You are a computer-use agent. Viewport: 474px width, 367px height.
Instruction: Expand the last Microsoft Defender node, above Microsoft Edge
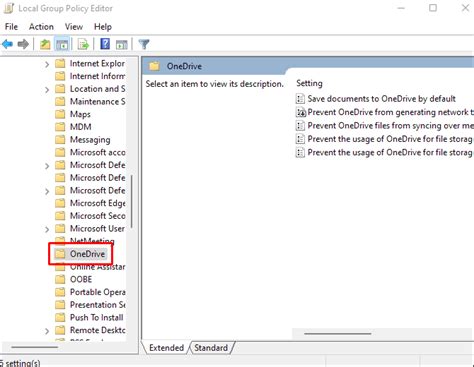pos(47,191)
